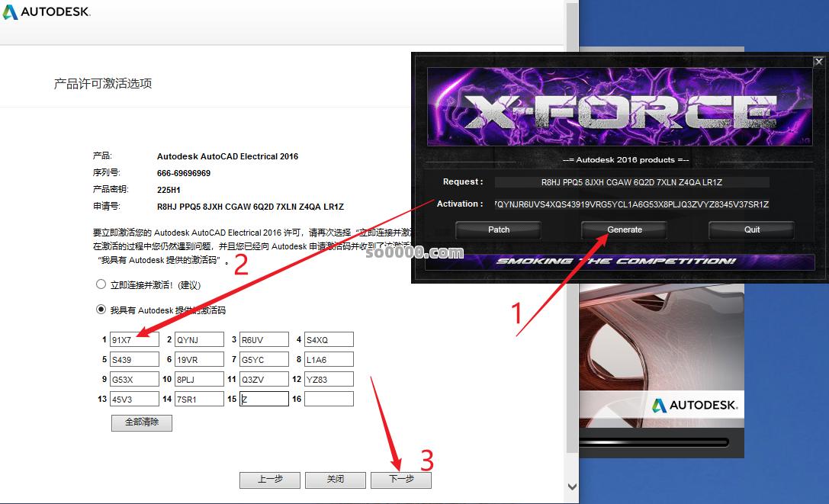
Task: Click the serial number "666-69696969"
Action: click(x=184, y=174)
